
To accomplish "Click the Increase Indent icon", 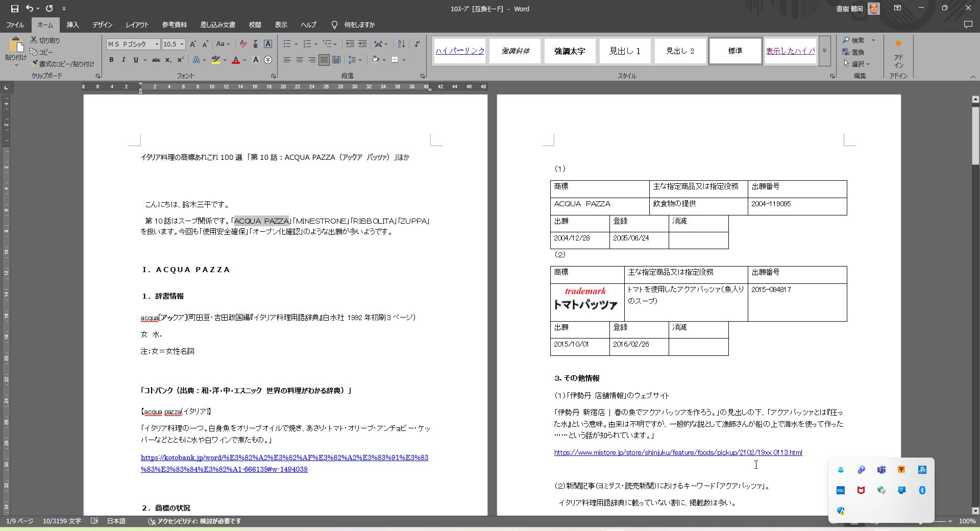I will tap(362, 44).
